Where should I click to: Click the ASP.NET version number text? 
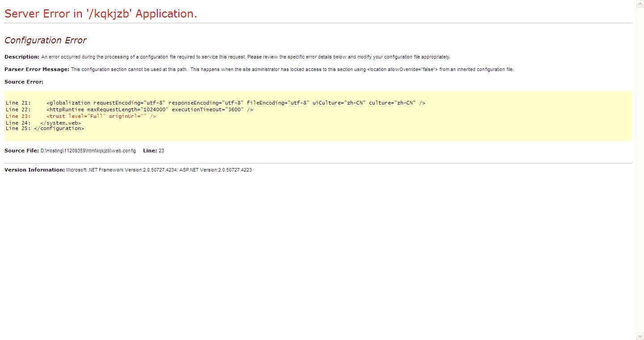coord(216,170)
